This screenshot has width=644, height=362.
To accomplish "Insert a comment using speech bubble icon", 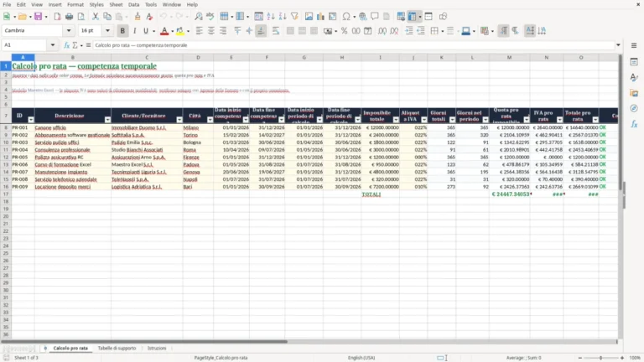I will point(375,17).
